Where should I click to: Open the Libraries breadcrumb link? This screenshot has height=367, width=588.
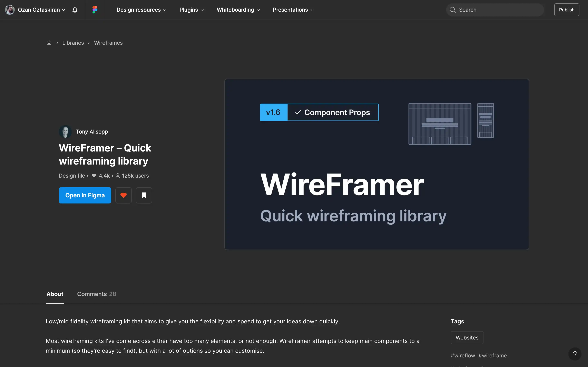(x=73, y=42)
